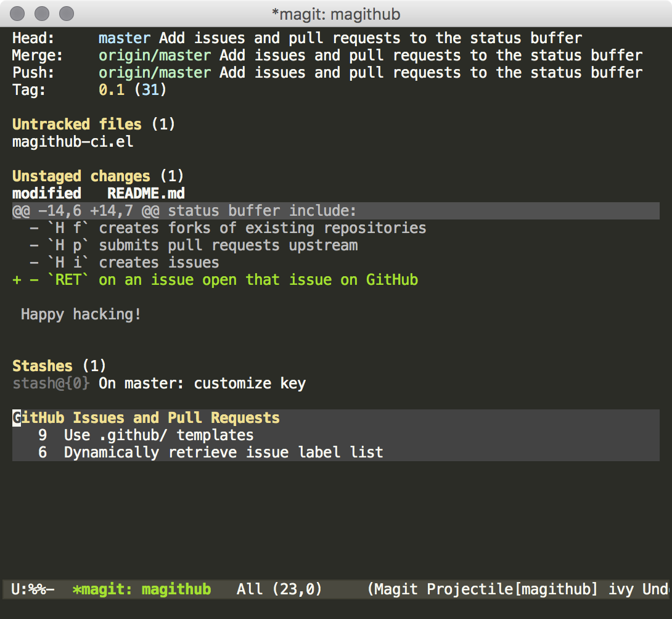The image size is (672, 619).
Task: Select the modified README.md file entry
Action: click(x=99, y=194)
